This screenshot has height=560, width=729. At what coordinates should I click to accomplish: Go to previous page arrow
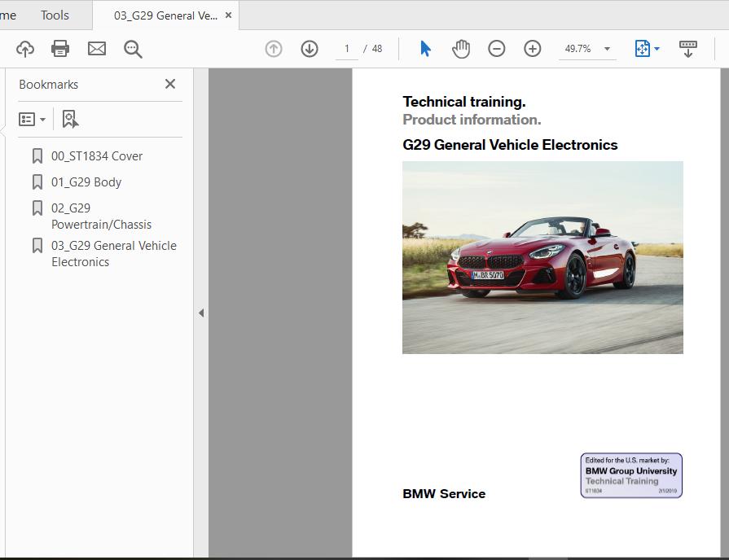274,49
